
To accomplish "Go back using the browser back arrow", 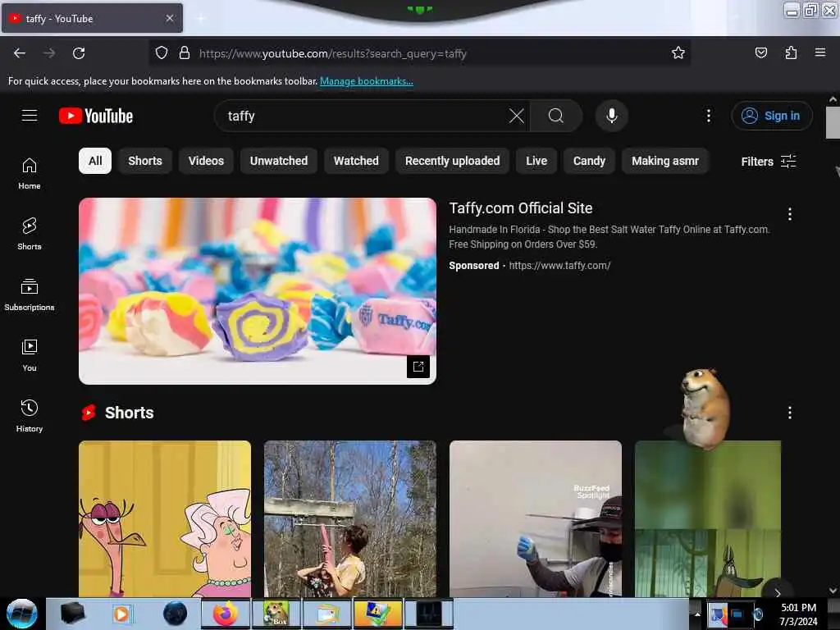I will [x=20, y=53].
